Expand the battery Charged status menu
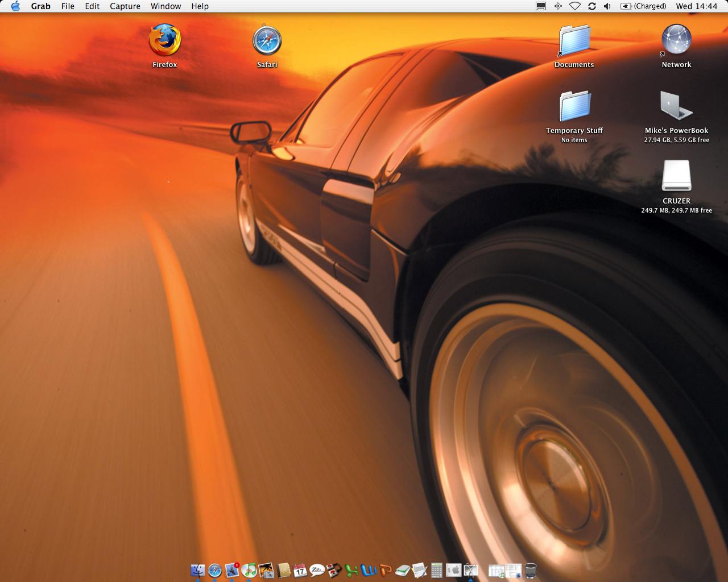728x582 pixels. (643, 6)
